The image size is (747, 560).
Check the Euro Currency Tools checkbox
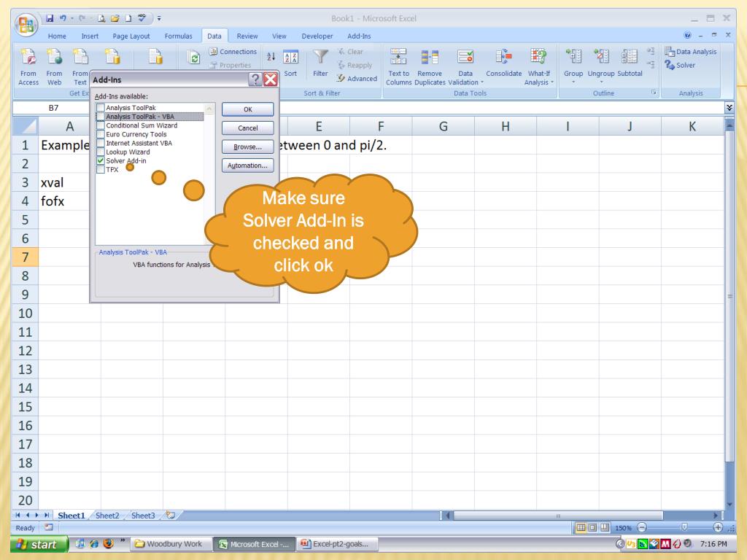(101, 134)
